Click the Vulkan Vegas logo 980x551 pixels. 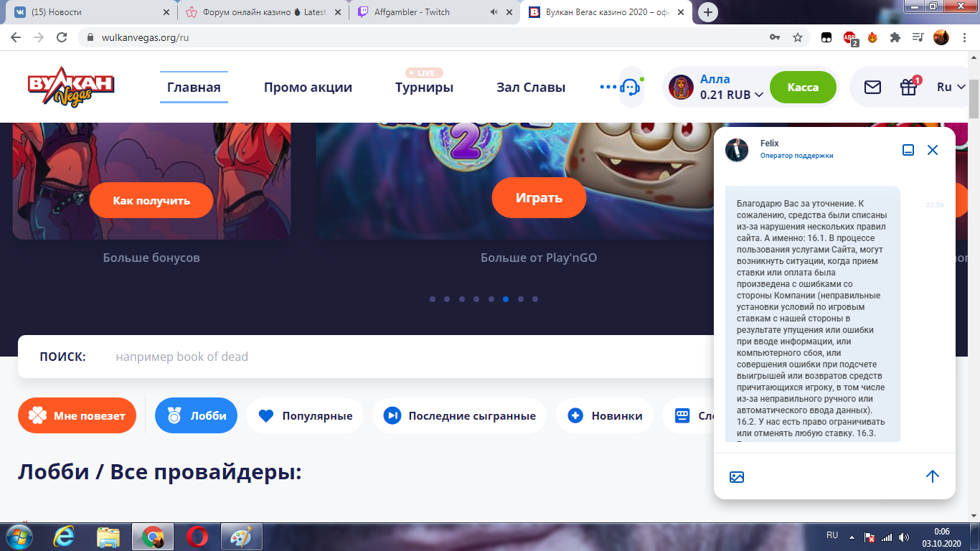[x=71, y=87]
